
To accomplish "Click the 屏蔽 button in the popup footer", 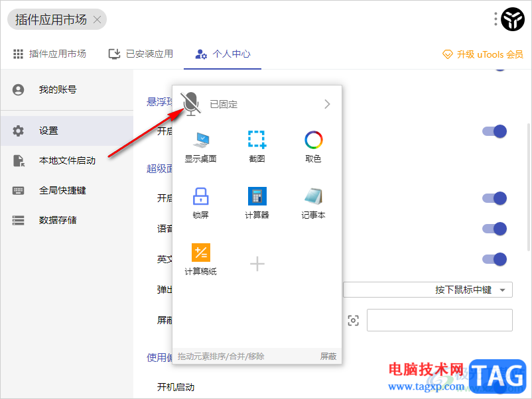I will pyautogui.click(x=328, y=357).
